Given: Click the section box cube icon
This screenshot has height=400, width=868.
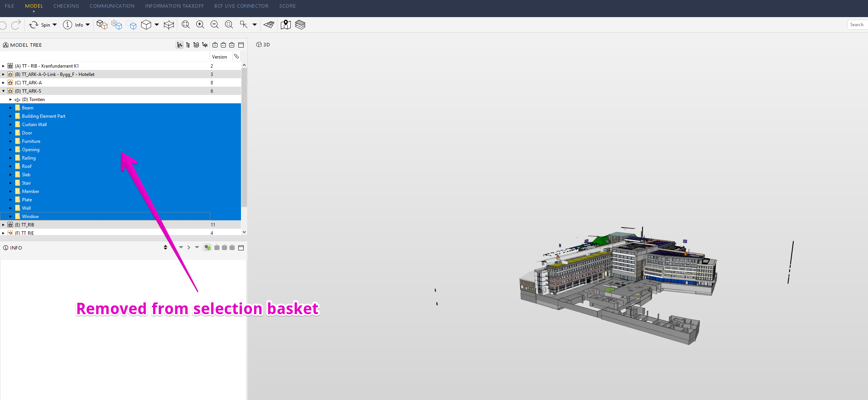Looking at the screenshot, I should pos(169,25).
